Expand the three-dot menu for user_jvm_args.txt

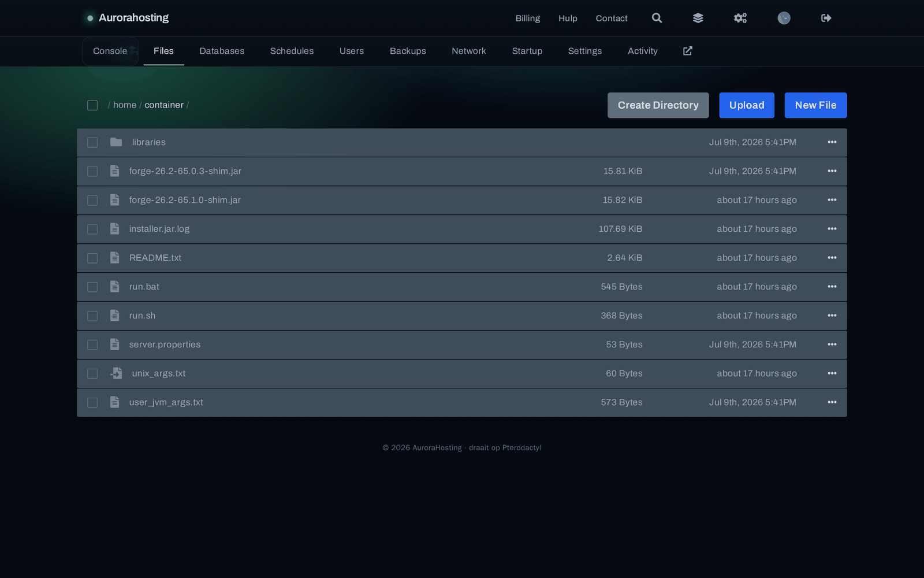832,402
